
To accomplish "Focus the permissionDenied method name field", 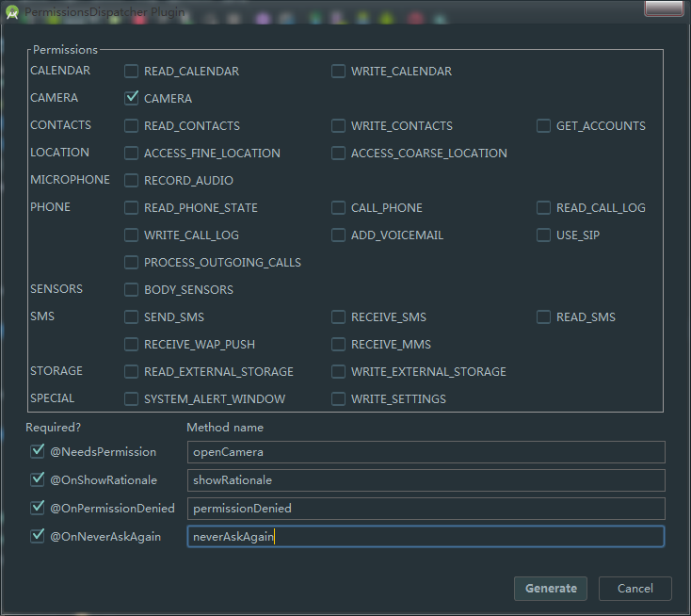I will coord(426,509).
